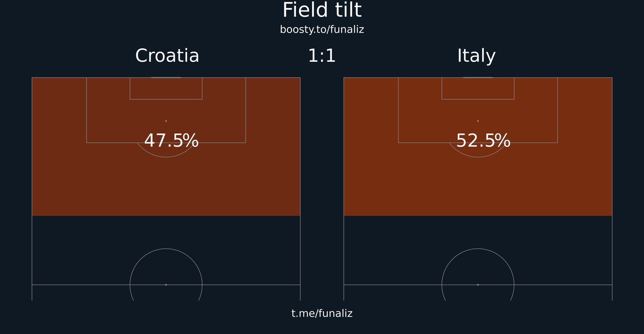Click the goal line on Italy's pitch
The width and height of the screenshot is (644, 334).
tap(478, 77)
